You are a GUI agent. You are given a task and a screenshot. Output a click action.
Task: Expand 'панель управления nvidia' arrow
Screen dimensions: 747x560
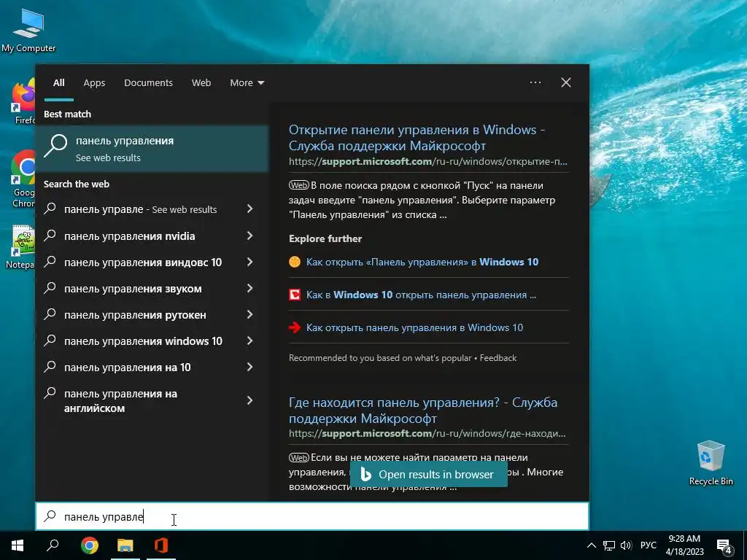(249, 236)
